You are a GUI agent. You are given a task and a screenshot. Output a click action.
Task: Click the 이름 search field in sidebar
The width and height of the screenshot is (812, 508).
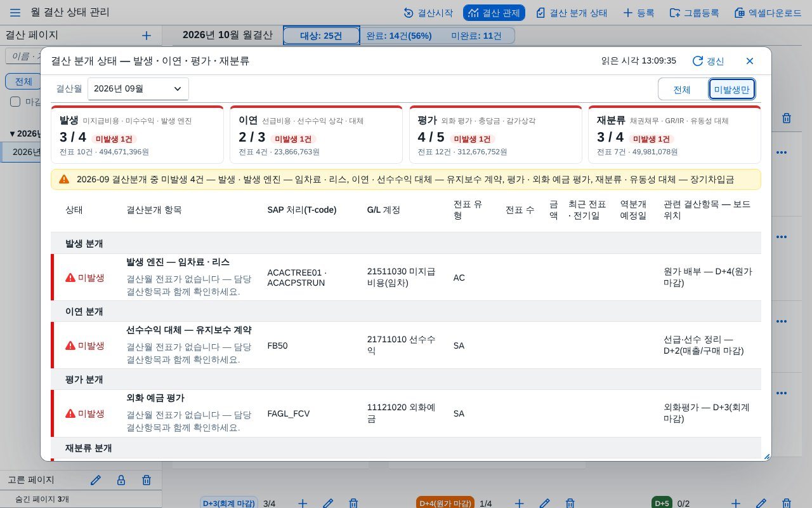tap(23, 57)
